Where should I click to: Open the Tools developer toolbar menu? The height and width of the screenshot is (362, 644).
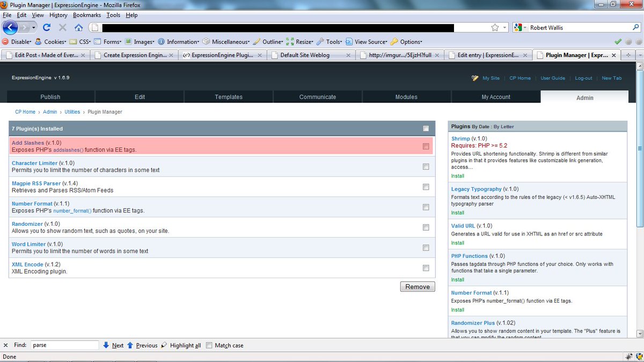(330, 41)
